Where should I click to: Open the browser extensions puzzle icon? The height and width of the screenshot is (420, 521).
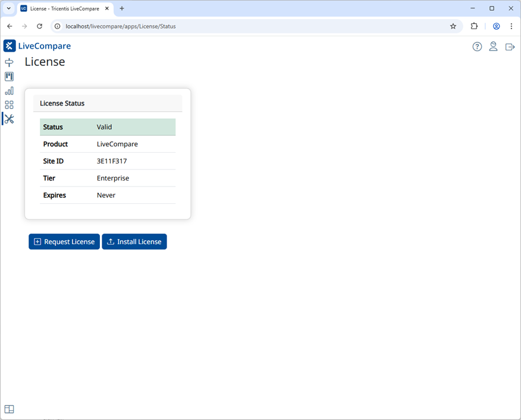pos(474,26)
